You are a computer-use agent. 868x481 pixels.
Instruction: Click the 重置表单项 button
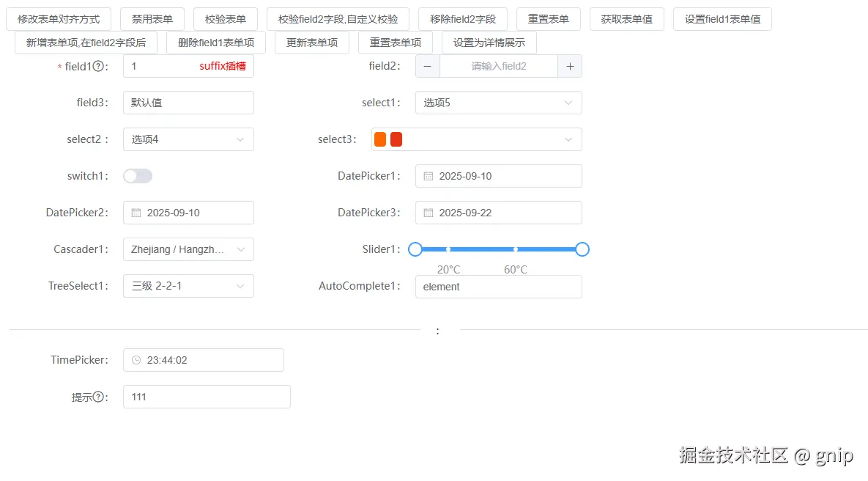(x=396, y=43)
